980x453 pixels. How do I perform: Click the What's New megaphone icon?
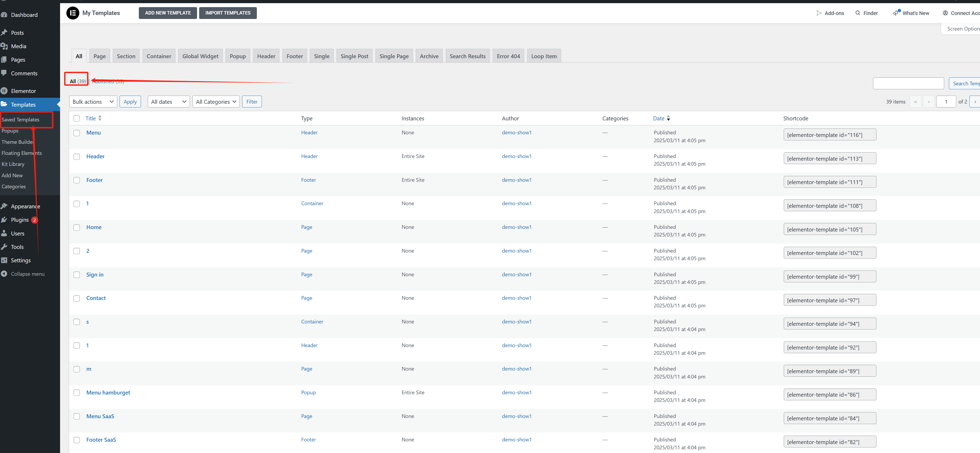pos(896,13)
